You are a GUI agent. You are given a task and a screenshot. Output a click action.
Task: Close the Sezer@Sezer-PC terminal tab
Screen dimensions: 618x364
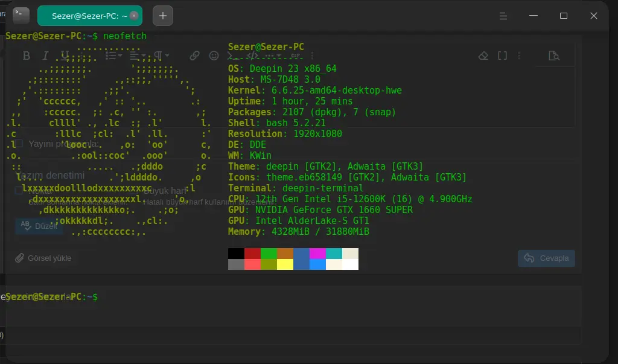click(x=134, y=16)
